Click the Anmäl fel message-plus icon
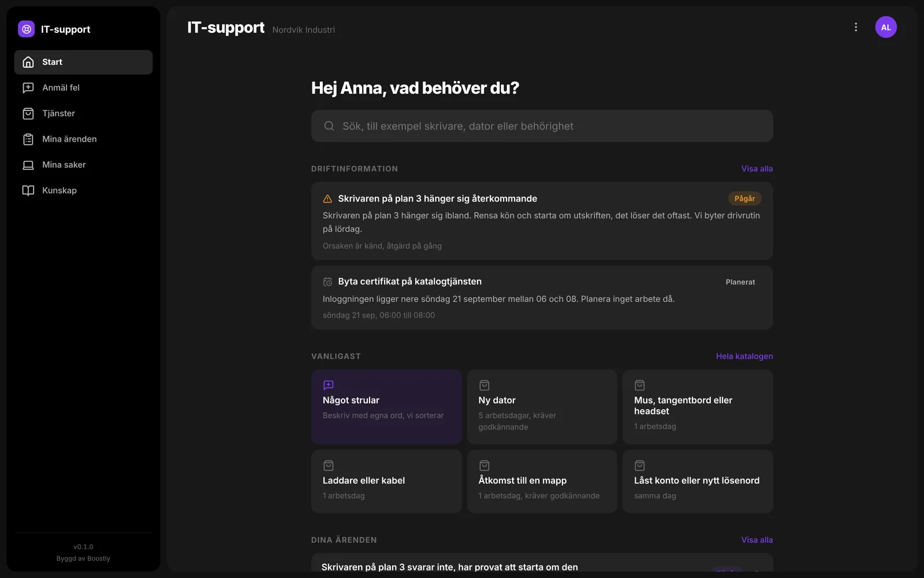The width and height of the screenshot is (924, 578). pos(28,88)
